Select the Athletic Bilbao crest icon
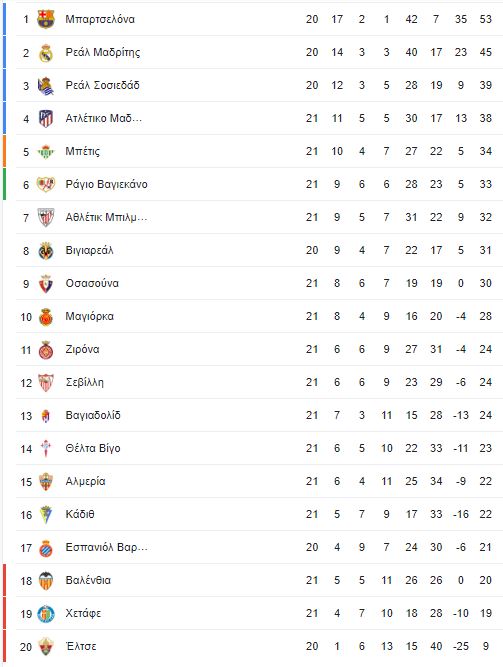This screenshot has width=503, height=667. click(x=46, y=217)
